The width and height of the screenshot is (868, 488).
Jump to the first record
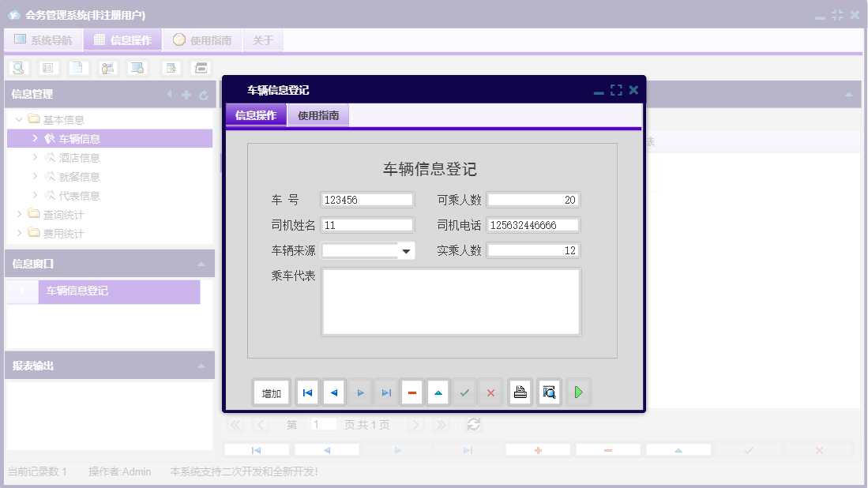(306, 392)
